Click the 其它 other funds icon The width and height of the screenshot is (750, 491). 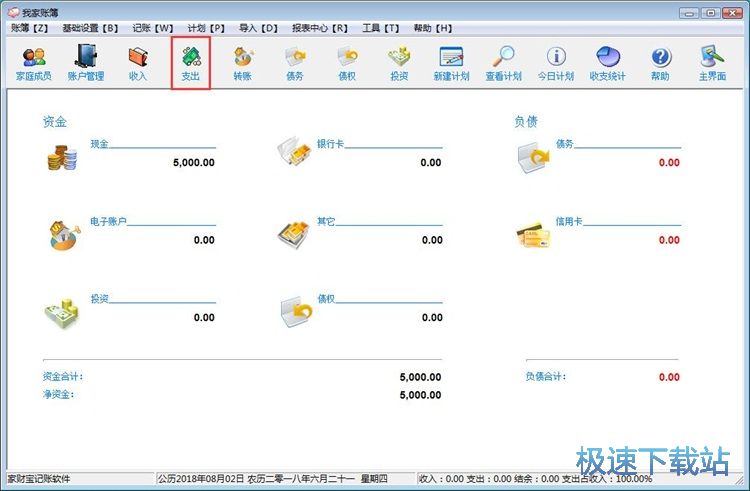(294, 235)
